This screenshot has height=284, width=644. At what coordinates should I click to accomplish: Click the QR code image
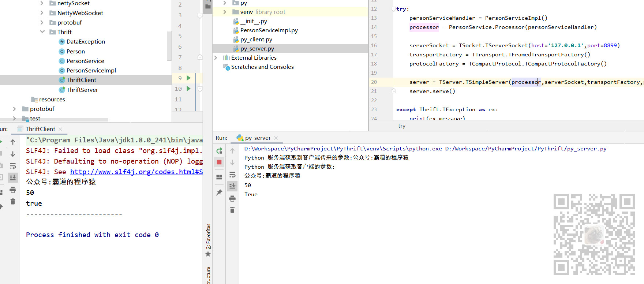tap(594, 234)
